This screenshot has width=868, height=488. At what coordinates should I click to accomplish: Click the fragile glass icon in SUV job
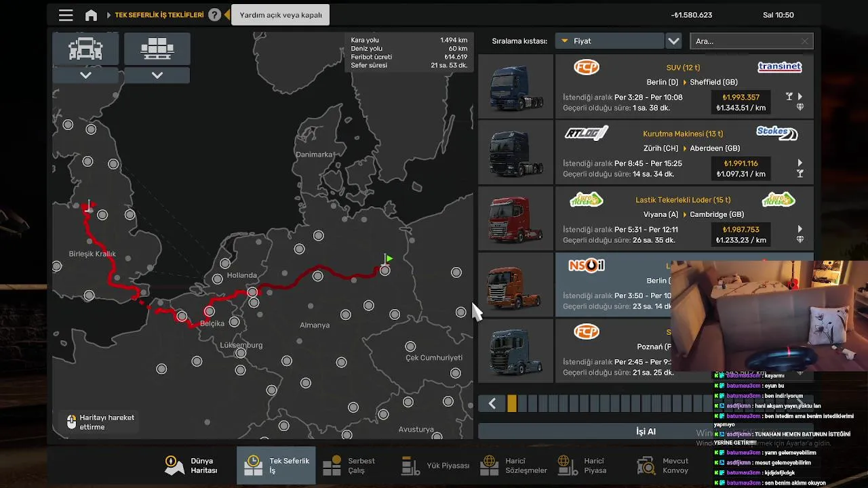pos(789,97)
